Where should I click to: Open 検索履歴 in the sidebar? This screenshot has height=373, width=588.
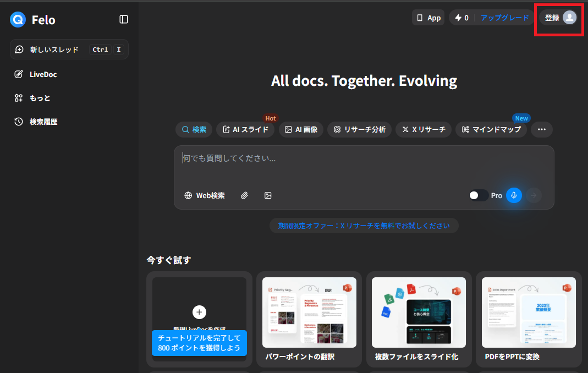tap(43, 122)
